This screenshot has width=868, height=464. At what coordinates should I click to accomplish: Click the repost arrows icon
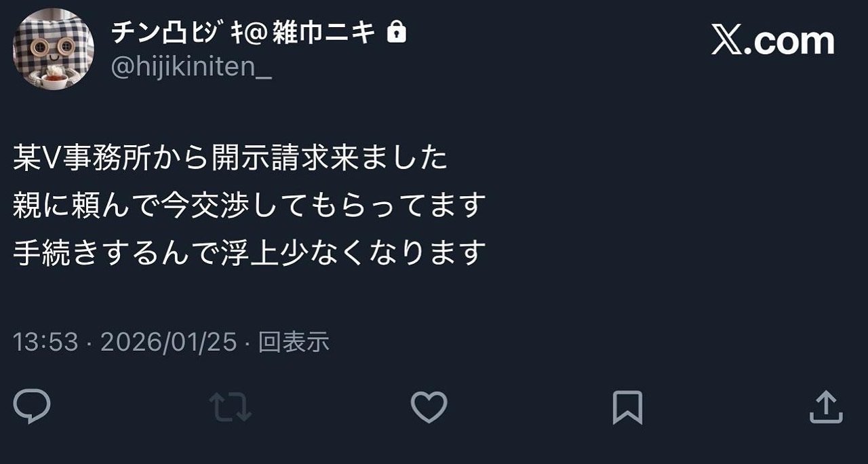[x=231, y=408]
